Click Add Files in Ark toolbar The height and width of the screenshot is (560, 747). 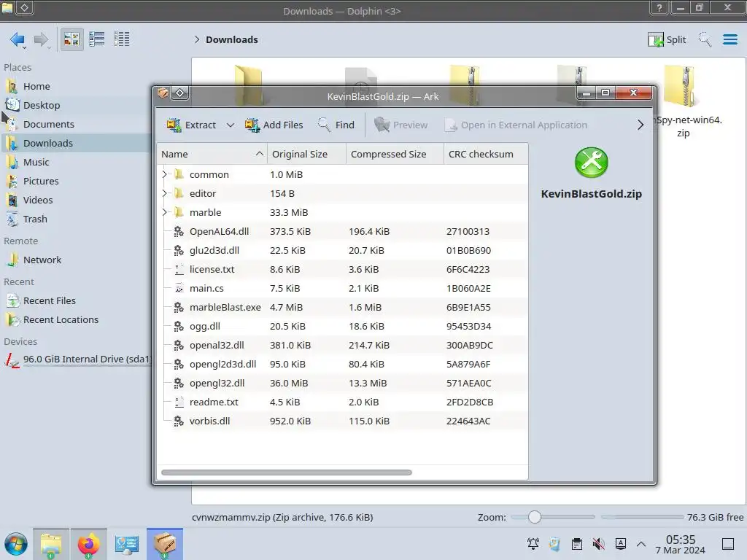tap(274, 125)
